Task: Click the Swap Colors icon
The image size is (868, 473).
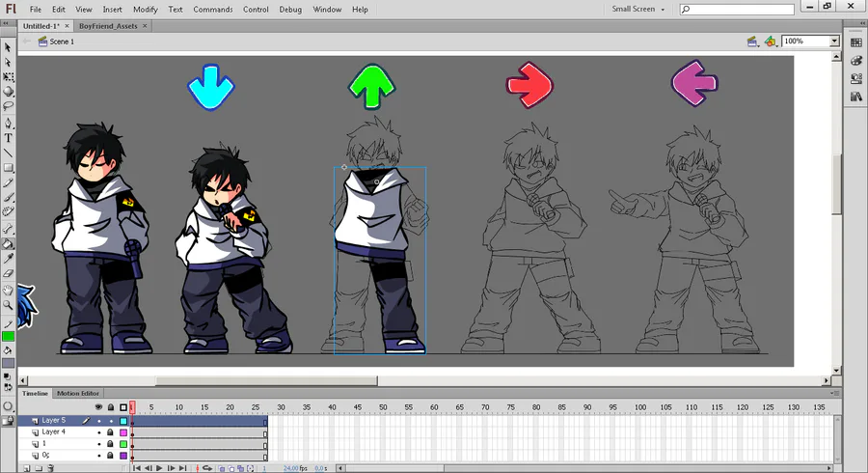Action: pos(7,386)
